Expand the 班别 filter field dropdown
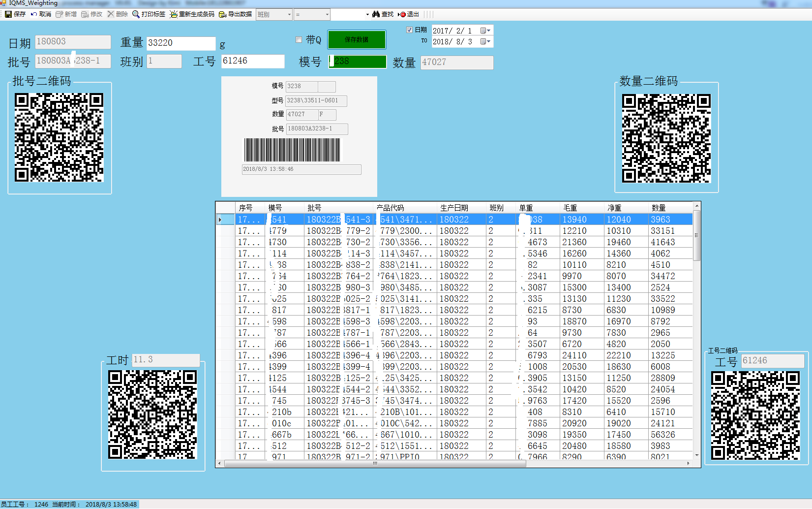812x509 pixels. point(289,14)
